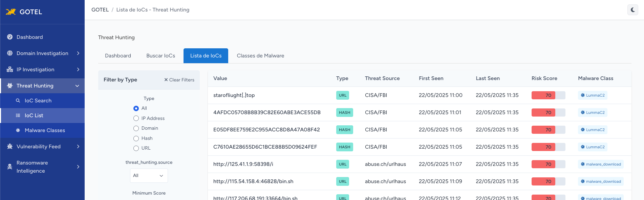Click LummaC2 tag for C7610AE28655 hash row

tap(593, 147)
